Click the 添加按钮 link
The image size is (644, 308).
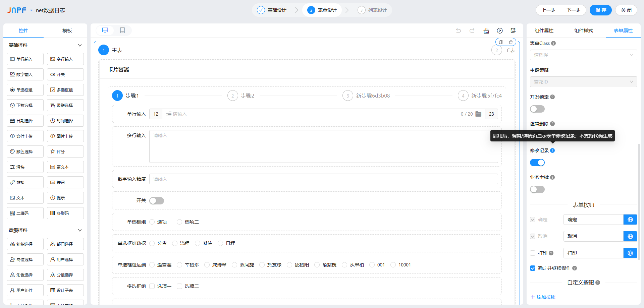pos(543,297)
